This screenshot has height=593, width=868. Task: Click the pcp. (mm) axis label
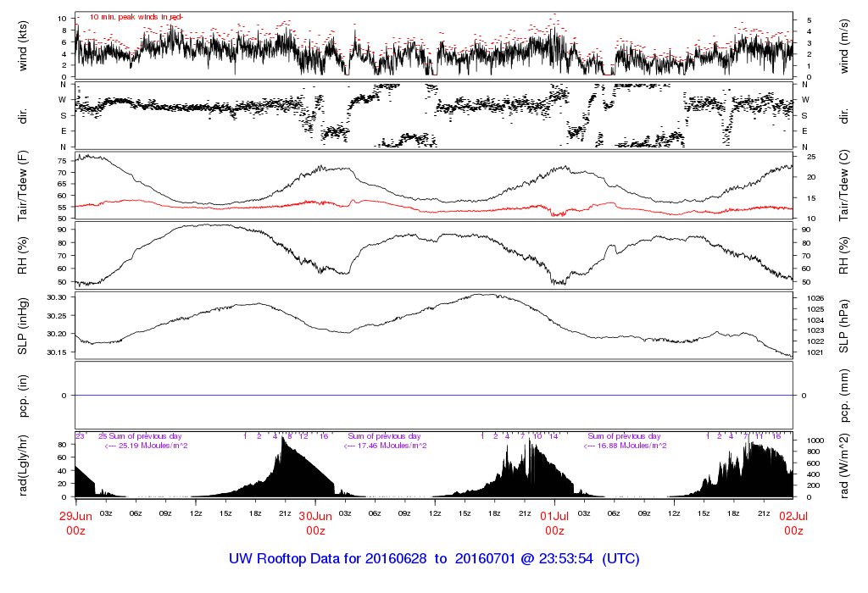[x=845, y=395]
